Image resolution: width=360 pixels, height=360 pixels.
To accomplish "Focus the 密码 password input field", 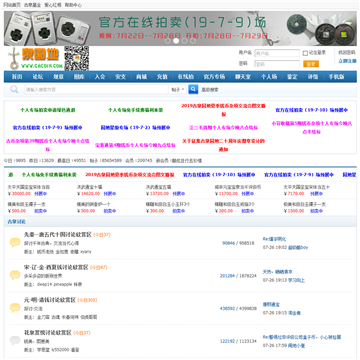I will (x=277, y=64).
